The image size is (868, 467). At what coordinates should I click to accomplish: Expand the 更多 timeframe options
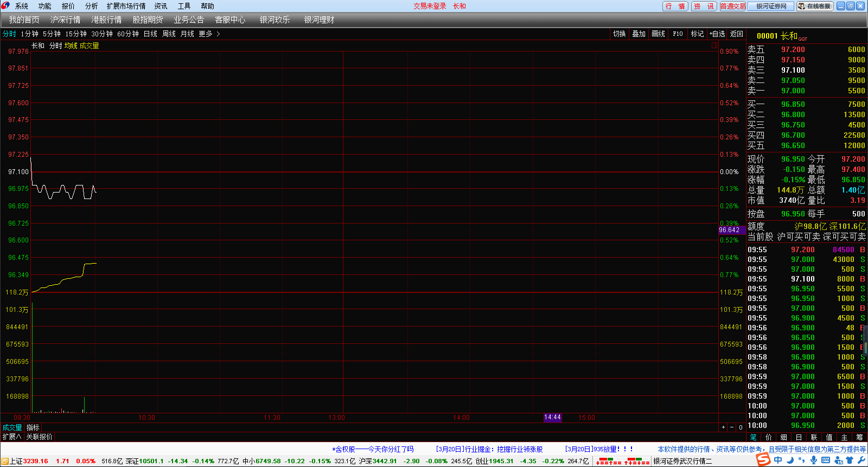pos(209,34)
